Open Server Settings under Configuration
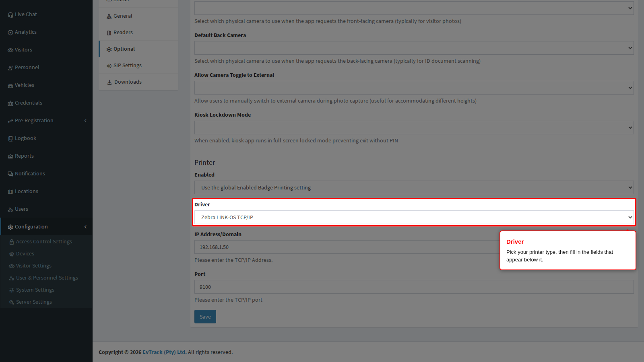This screenshot has width=644, height=362. 34,302
